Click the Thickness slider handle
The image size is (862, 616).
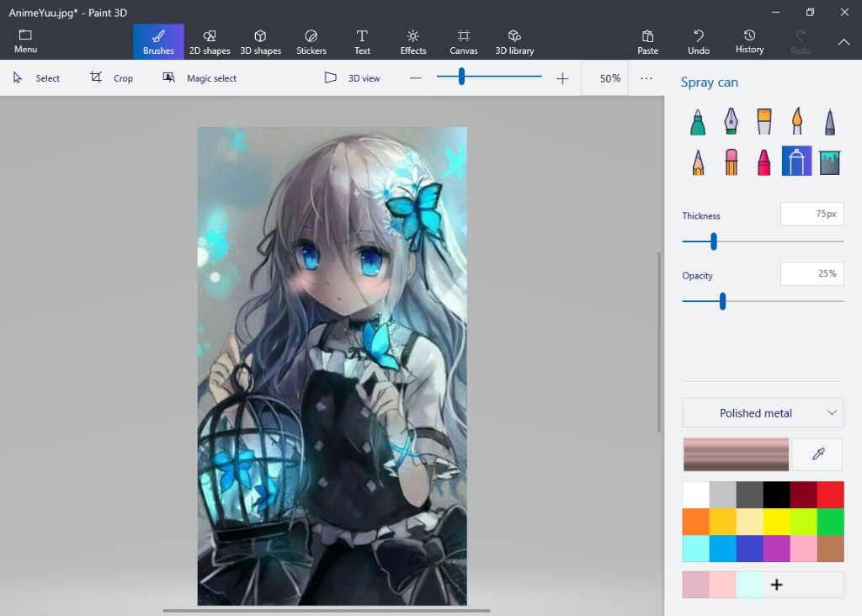point(714,242)
